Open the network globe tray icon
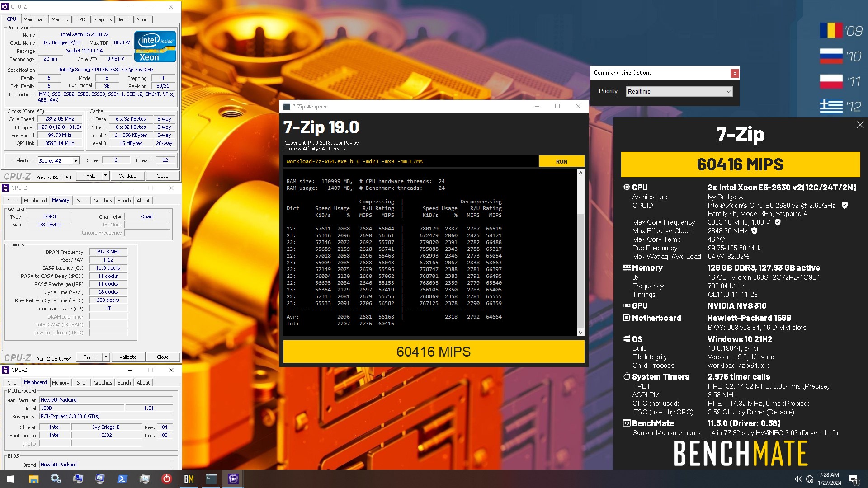 pos(810,479)
